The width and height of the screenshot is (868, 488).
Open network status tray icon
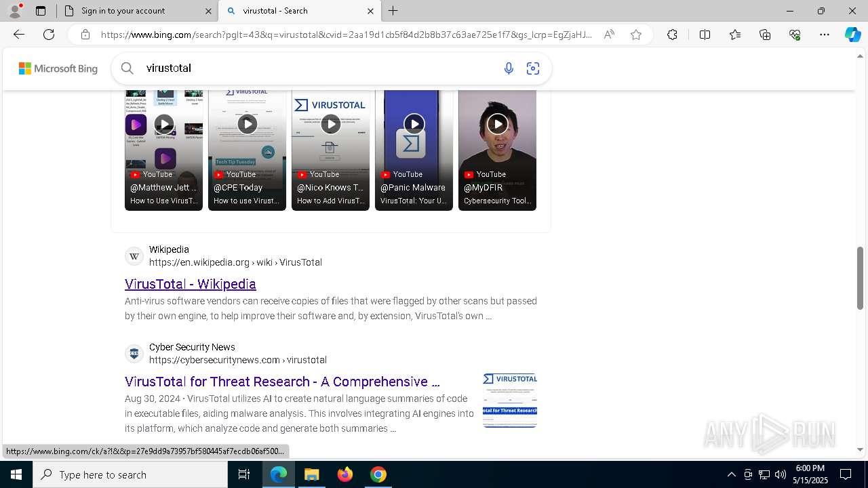[x=764, y=474]
